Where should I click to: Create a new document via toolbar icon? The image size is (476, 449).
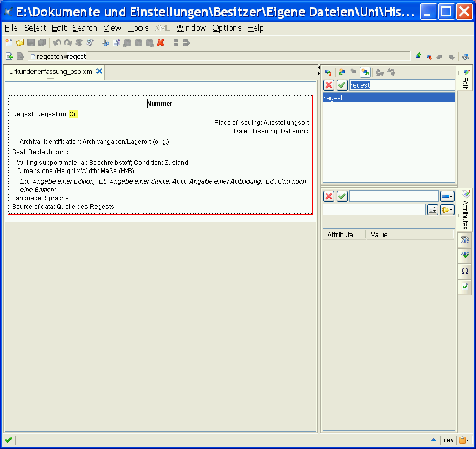coord(9,43)
